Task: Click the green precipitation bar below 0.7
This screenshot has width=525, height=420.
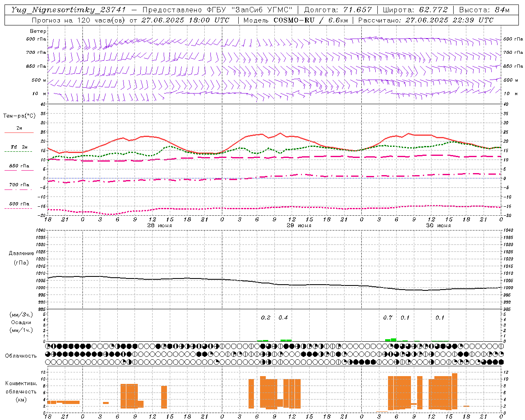Action: (x=391, y=340)
